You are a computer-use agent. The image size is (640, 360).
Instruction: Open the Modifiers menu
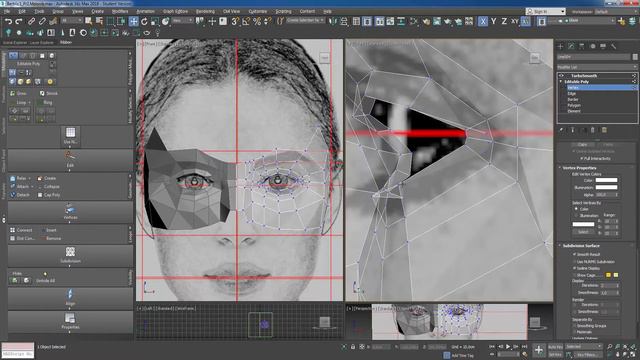pos(120,11)
